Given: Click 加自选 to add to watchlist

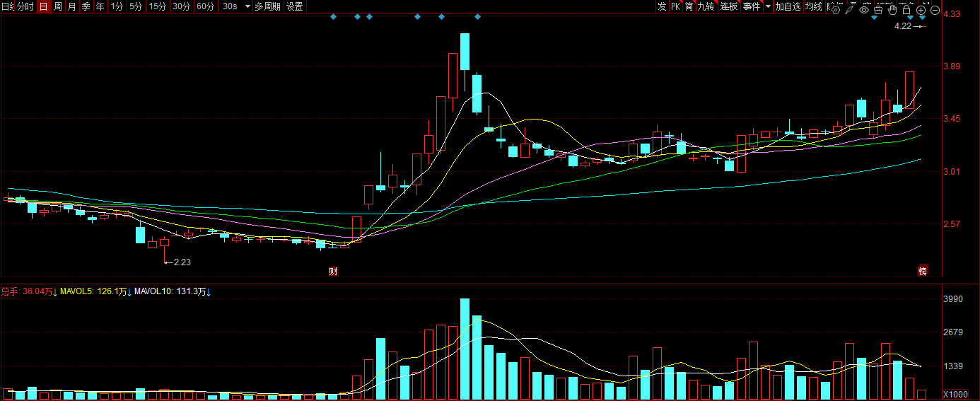Looking at the screenshot, I should pyautogui.click(x=788, y=6).
